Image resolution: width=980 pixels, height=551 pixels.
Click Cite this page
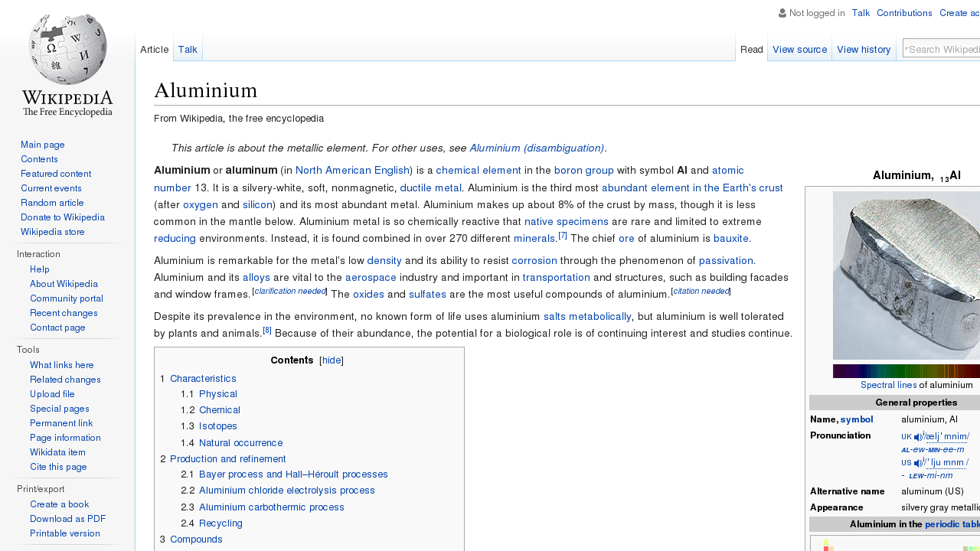pos(58,467)
